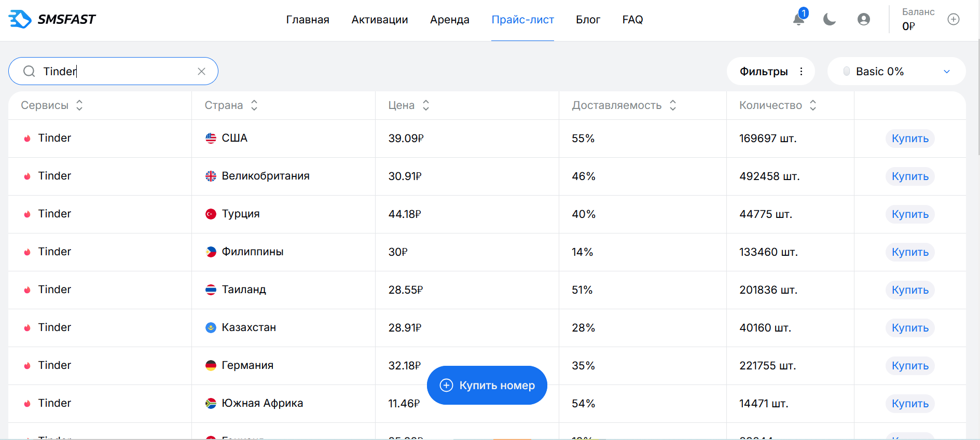Image resolution: width=980 pixels, height=440 pixels.
Task: Select the Прайс-лист tab
Action: (523, 20)
